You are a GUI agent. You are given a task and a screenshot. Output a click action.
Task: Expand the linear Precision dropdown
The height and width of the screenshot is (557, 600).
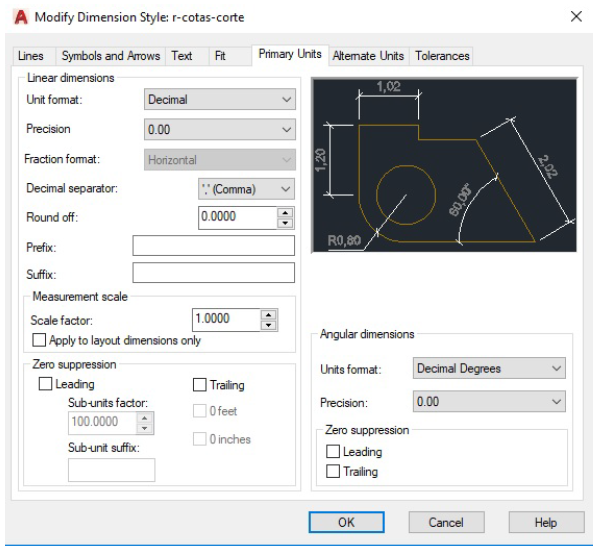click(220, 129)
